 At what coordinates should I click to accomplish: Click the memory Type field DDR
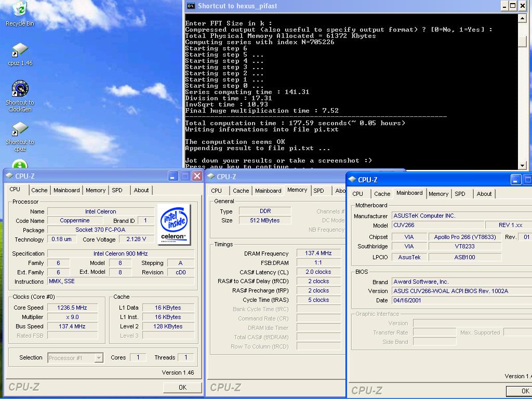[265, 211]
